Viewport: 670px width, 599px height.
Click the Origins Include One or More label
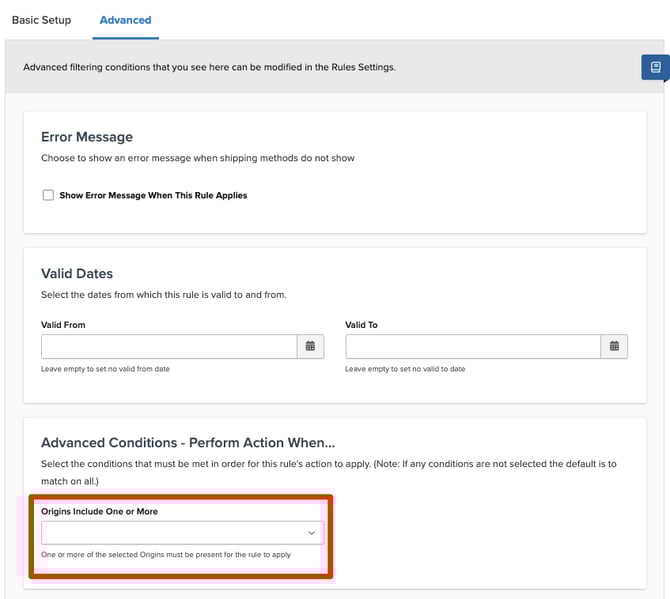[x=99, y=512]
